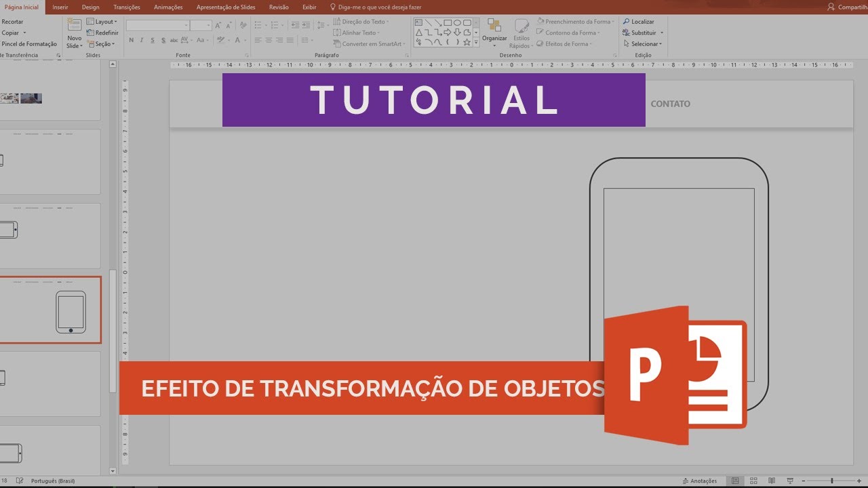Image resolution: width=868 pixels, height=488 pixels.
Task: Open Organizar arrange options
Action: (x=494, y=32)
